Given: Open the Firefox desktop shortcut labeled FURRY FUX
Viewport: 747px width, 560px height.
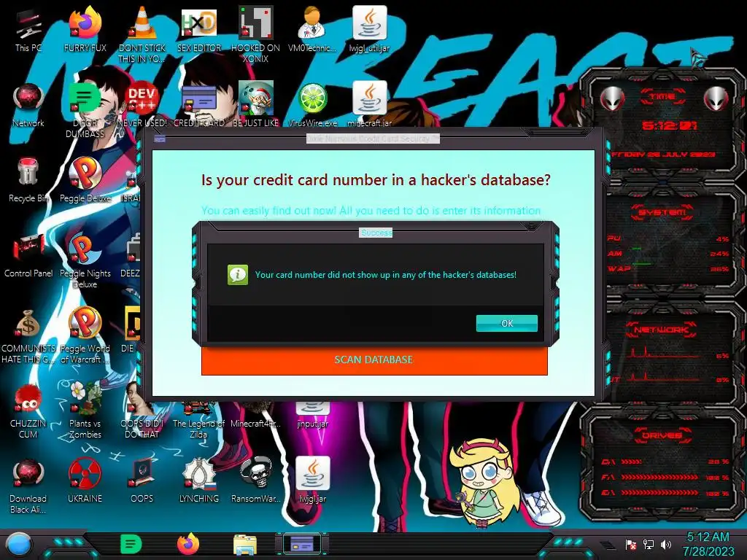Looking at the screenshot, I should click(x=85, y=29).
